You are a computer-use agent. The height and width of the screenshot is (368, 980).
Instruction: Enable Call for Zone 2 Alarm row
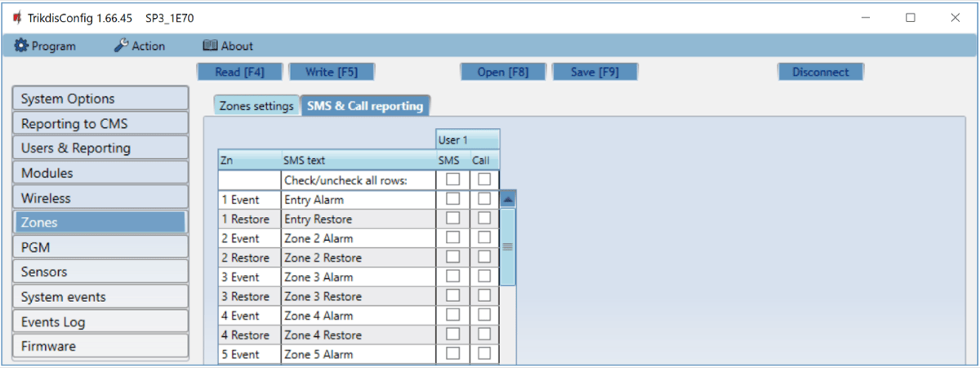(x=484, y=237)
